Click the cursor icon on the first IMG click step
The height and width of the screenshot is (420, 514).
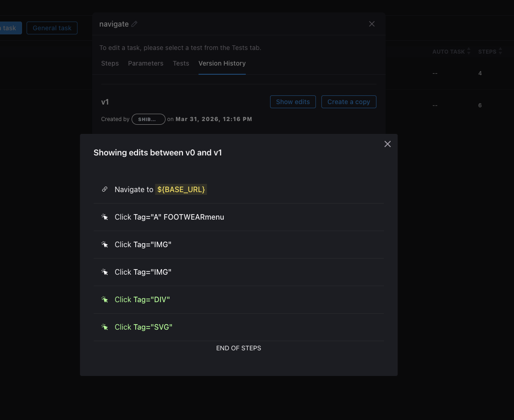click(x=105, y=244)
